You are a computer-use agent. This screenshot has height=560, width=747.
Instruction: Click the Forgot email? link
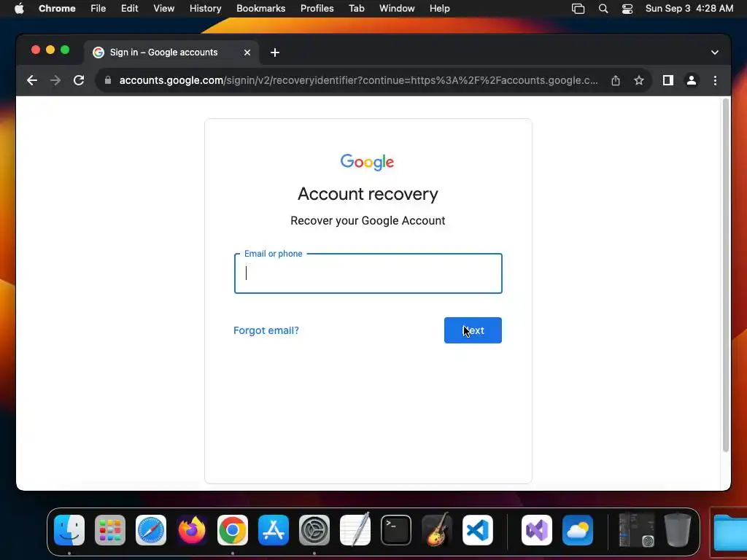click(266, 330)
